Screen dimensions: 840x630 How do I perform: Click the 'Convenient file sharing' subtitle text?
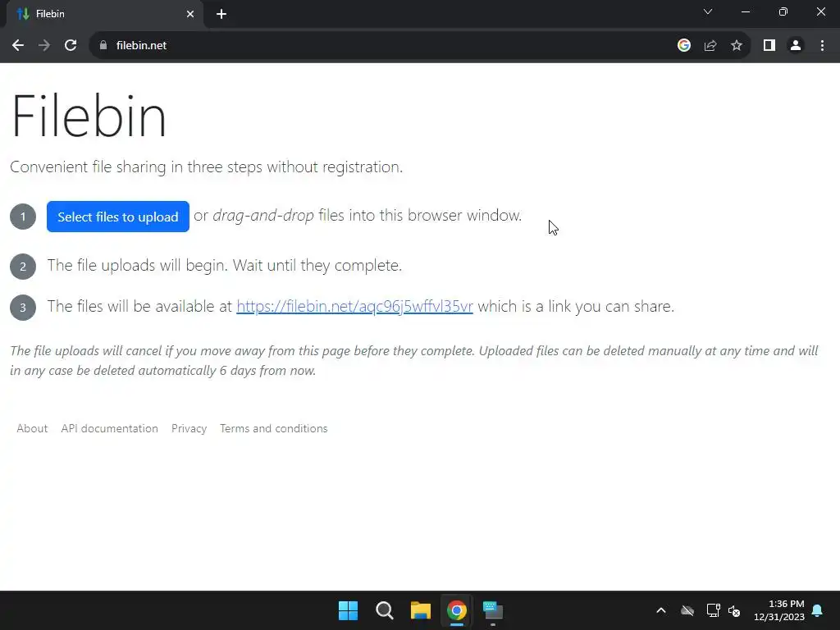[x=206, y=167]
